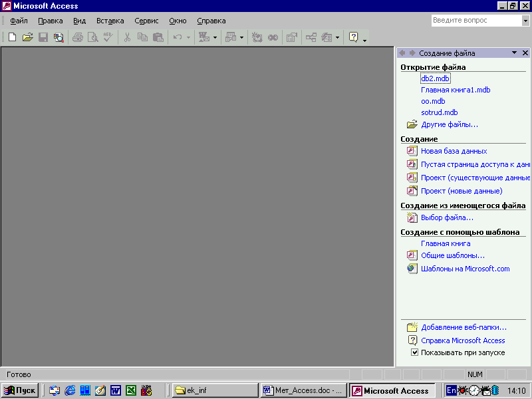The image size is (532, 399).
Task: Click 'Шаблоны на Microsoft.com' link
Action: [465, 269]
